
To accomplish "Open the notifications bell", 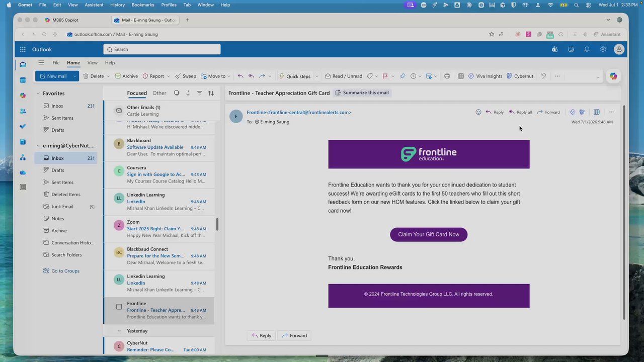I will click(x=587, y=49).
